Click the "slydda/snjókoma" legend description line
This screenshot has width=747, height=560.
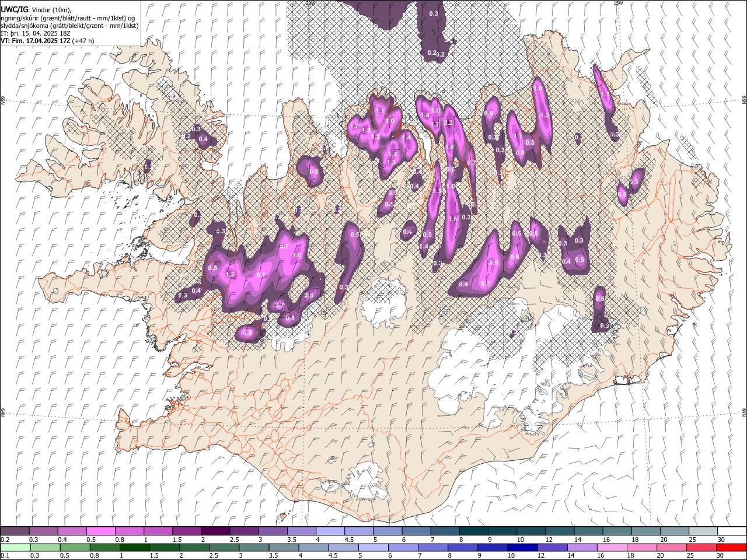pyautogui.click(x=69, y=26)
